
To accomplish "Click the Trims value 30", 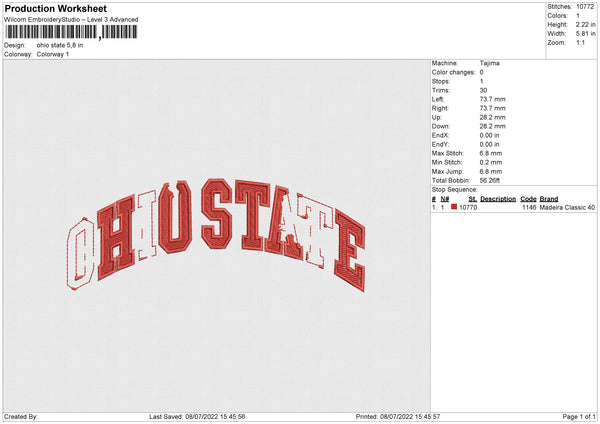I will coord(483,90).
